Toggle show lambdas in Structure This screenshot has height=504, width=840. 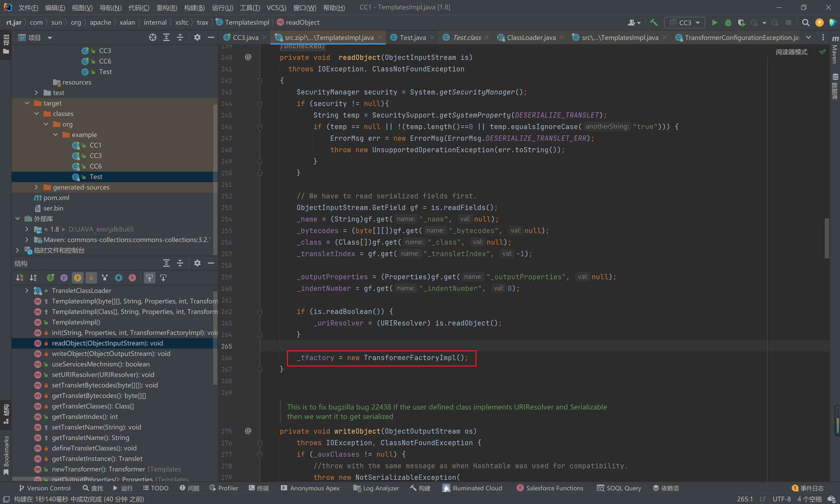pyautogui.click(x=132, y=277)
